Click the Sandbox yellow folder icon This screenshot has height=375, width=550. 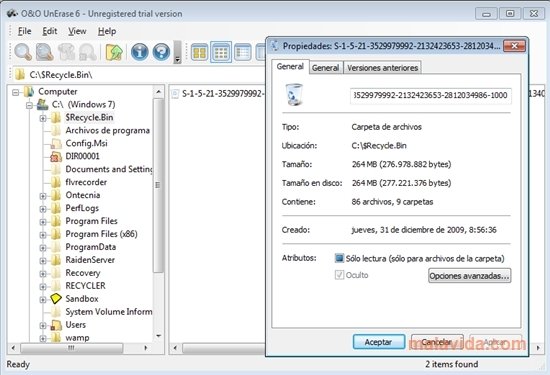(x=56, y=299)
